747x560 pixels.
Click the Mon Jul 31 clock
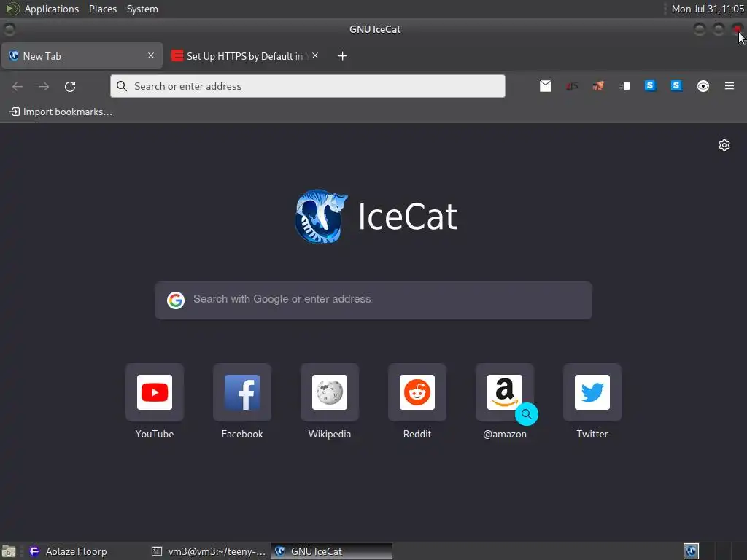point(708,9)
